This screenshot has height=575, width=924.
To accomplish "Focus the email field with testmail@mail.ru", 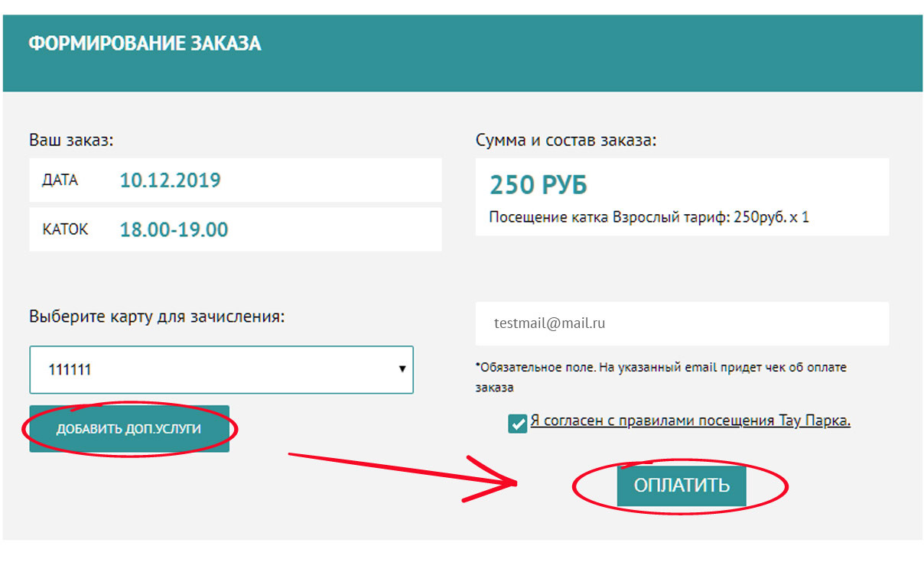I will 682,323.
